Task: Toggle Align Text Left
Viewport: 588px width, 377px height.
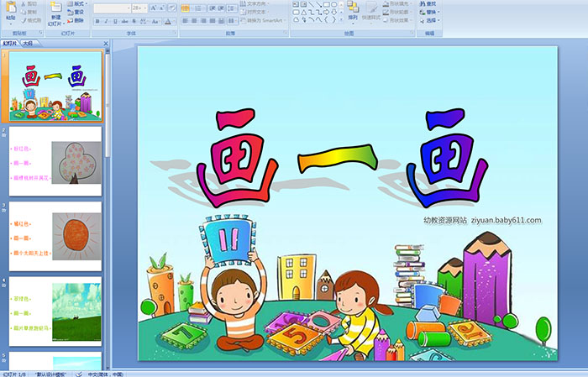Action: pyautogui.click(x=185, y=21)
